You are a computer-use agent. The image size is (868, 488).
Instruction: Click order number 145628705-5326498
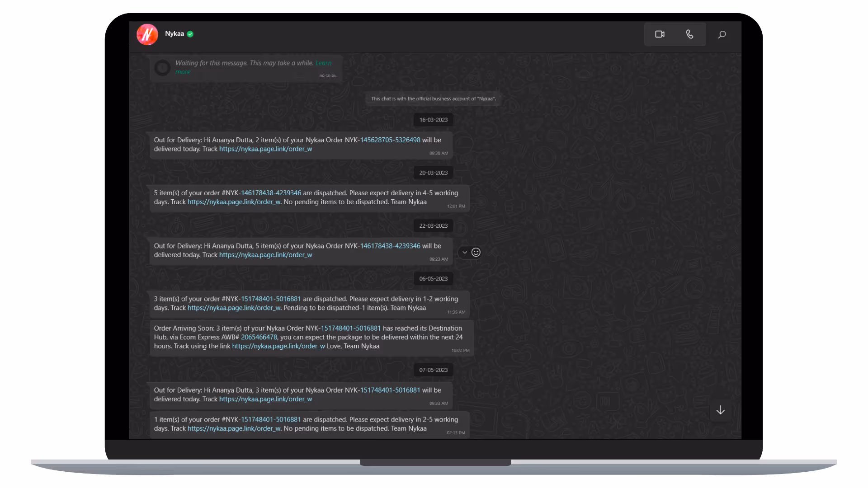tap(390, 140)
